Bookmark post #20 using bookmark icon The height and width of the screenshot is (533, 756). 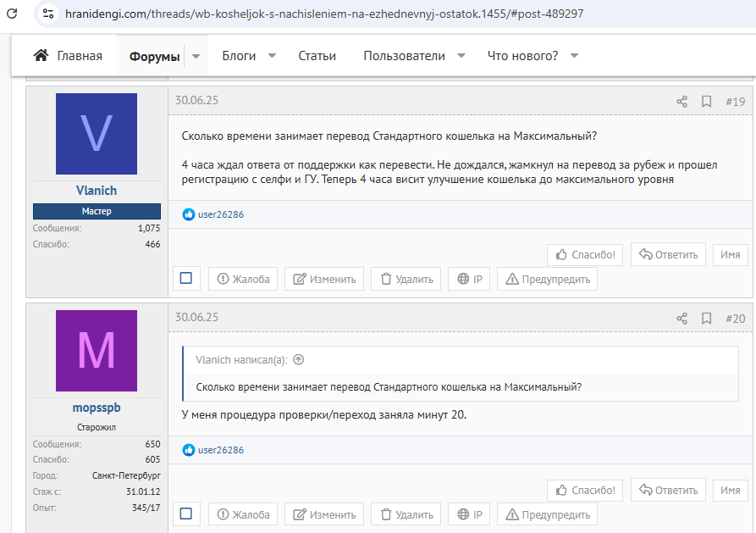click(x=706, y=319)
